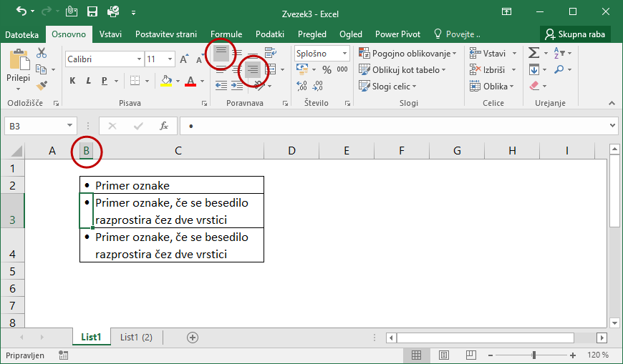Viewport: 623px width, 364px height.
Task: Click the borders grid icon
Action: (135, 81)
